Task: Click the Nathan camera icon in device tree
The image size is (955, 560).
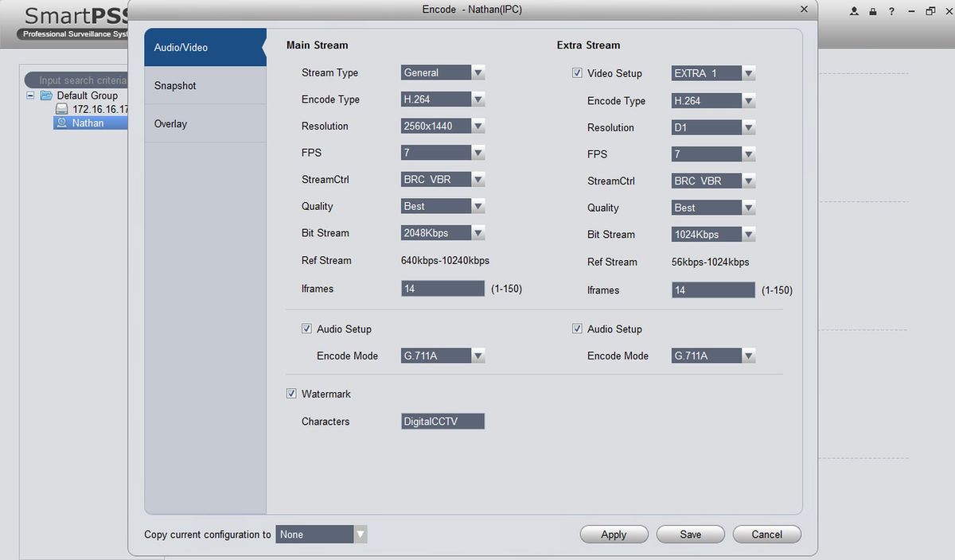Action: (x=62, y=123)
